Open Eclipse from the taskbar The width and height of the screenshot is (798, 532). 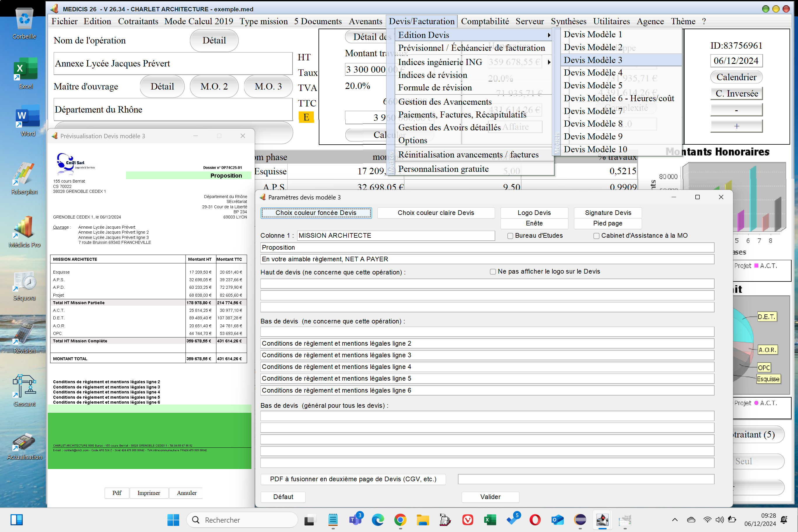[x=580, y=520]
